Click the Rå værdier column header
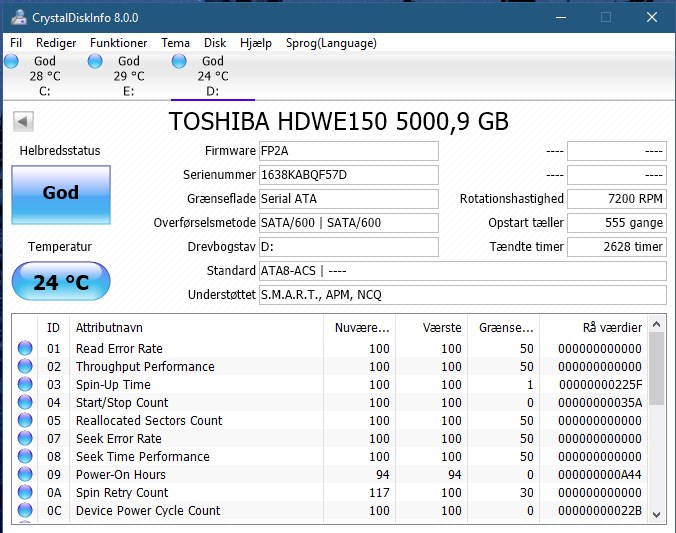676x533 pixels. (612, 328)
